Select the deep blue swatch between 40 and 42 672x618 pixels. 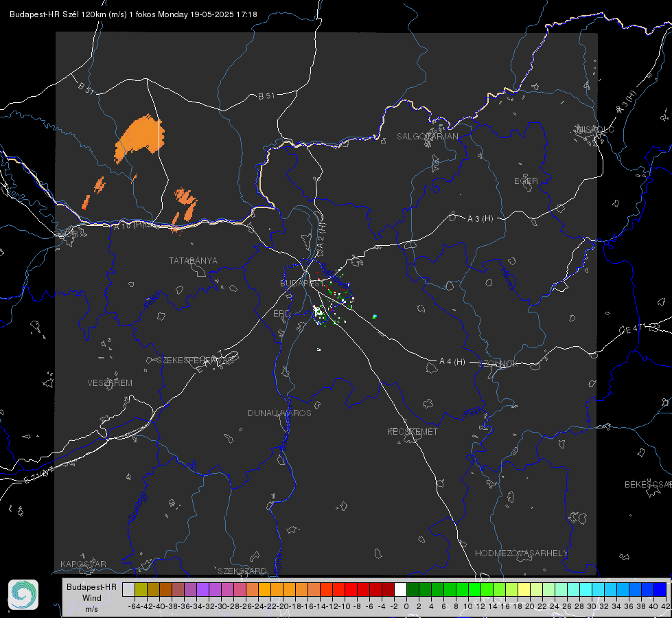[x=660, y=590]
